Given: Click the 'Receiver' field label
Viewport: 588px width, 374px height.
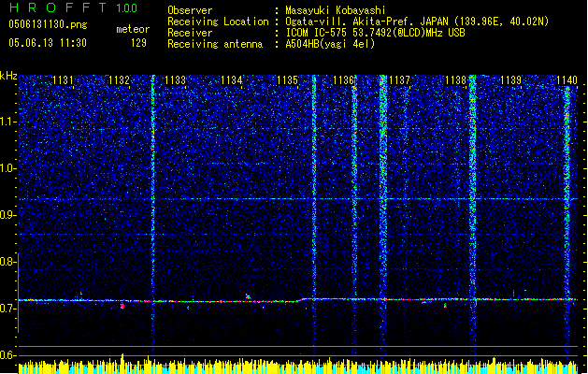Looking at the screenshot, I should pyautogui.click(x=190, y=33).
